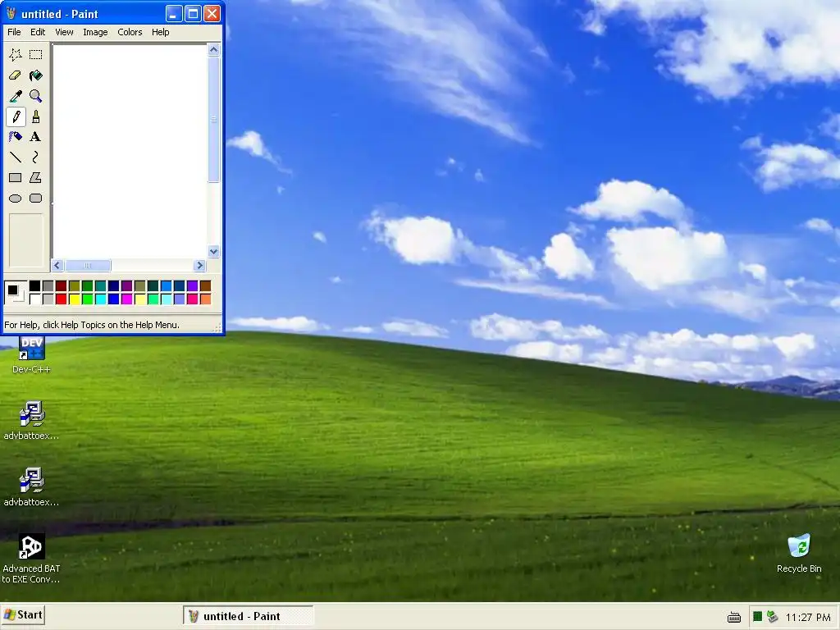Viewport: 840px width, 630px height.
Task: Pick the Fill With Color bucket tool
Action: coord(36,75)
